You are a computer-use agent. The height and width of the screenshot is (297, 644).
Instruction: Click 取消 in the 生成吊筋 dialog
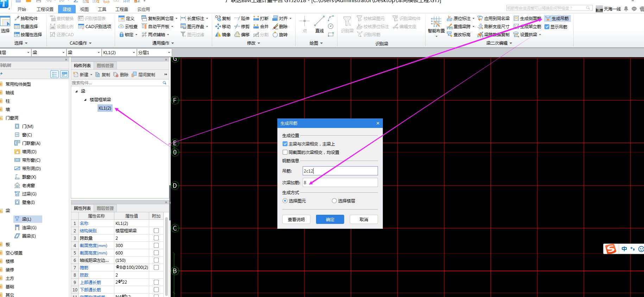click(x=364, y=219)
